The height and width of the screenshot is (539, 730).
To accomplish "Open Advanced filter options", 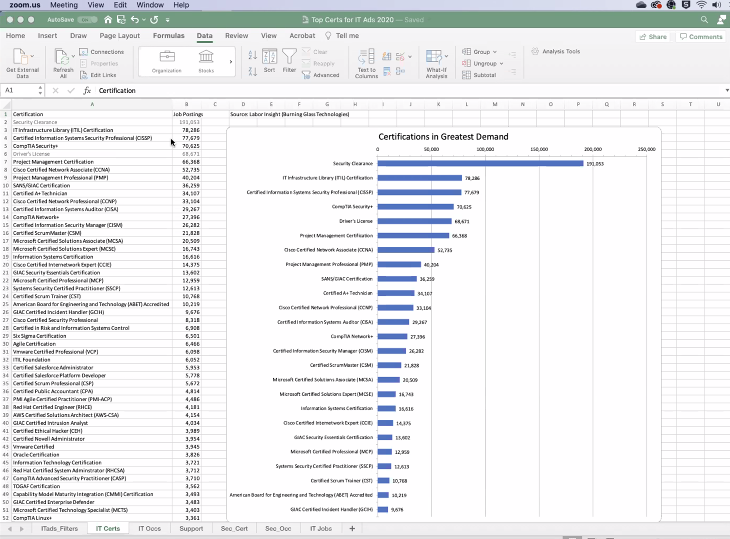I will tap(321, 75).
